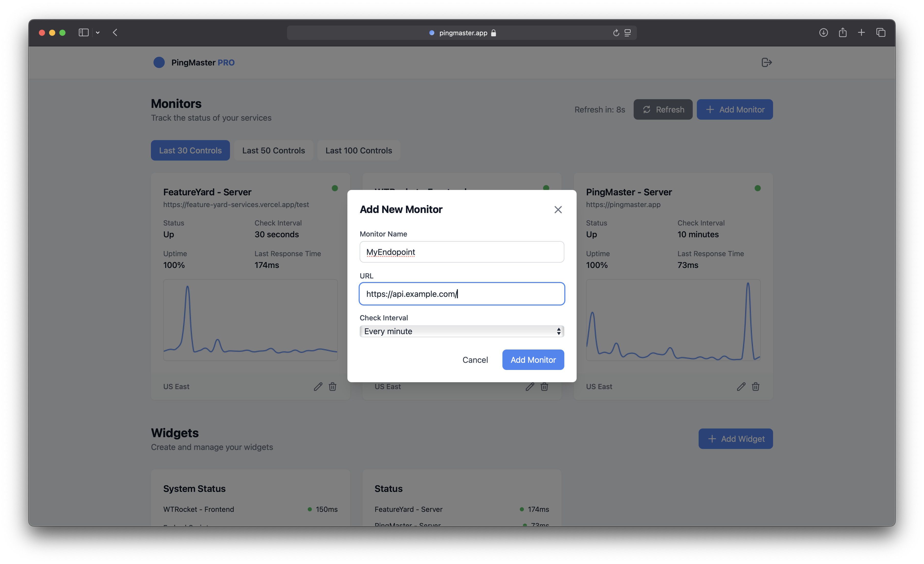Image resolution: width=924 pixels, height=564 pixels.
Task: Open a new browser tab
Action: (861, 33)
